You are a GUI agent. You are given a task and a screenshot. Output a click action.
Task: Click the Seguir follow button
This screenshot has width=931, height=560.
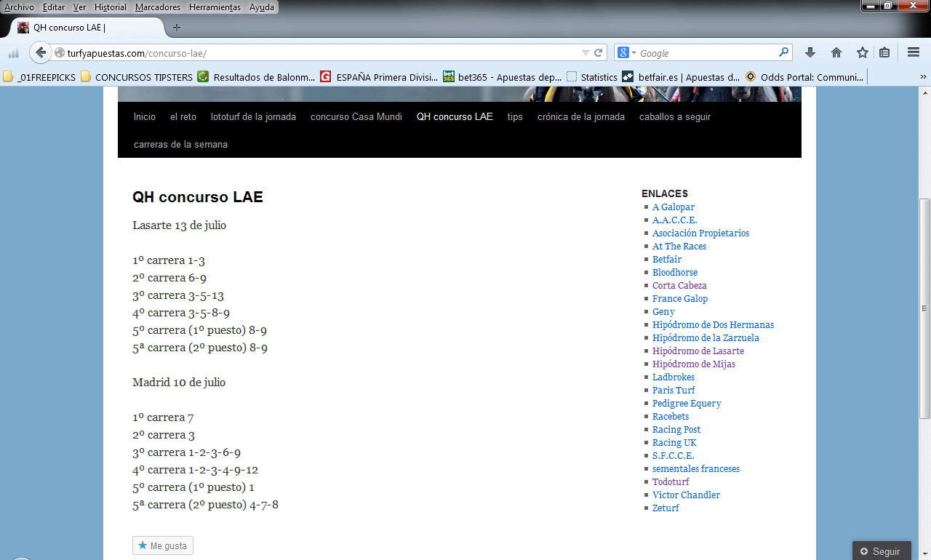pyautogui.click(x=880, y=551)
